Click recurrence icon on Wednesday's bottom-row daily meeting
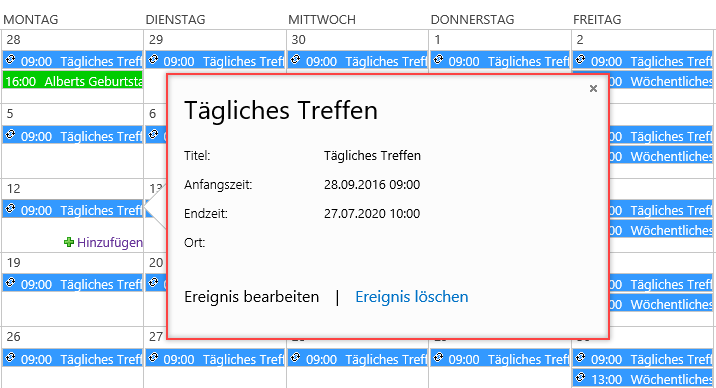The image size is (716, 388). (x=296, y=358)
